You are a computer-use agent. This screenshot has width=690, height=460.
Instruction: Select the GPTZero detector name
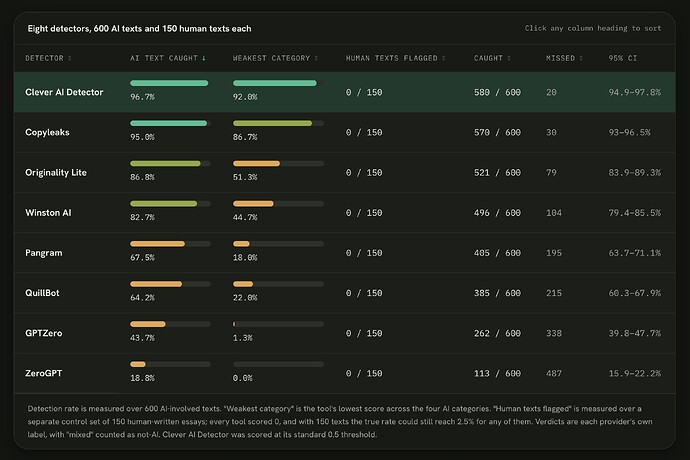coord(44,333)
